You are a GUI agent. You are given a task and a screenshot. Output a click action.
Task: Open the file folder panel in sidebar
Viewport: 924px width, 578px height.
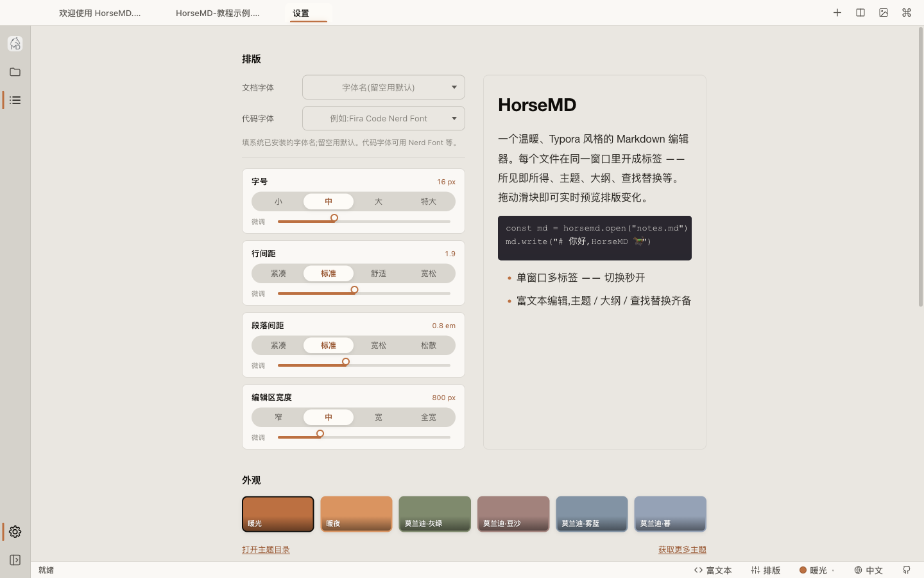[x=15, y=72]
